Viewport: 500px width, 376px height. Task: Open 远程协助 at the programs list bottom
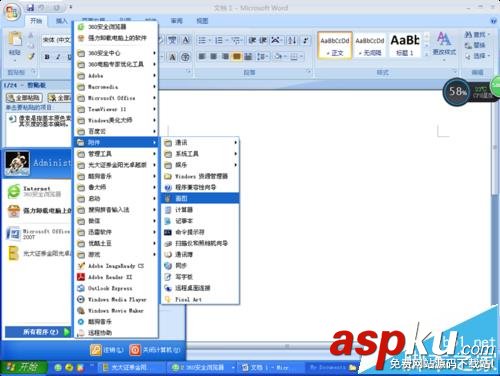click(116, 333)
